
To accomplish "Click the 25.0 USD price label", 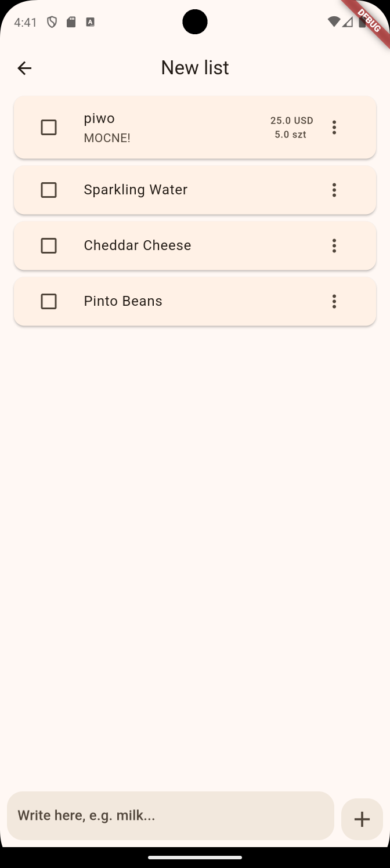I will tap(291, 120).
